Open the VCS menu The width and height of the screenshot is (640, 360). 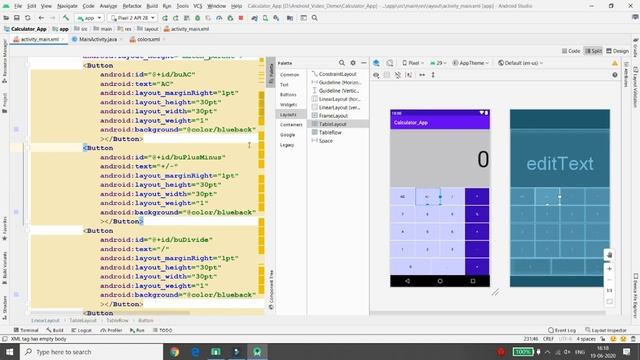pyautogui.click(x=198, y=6)
